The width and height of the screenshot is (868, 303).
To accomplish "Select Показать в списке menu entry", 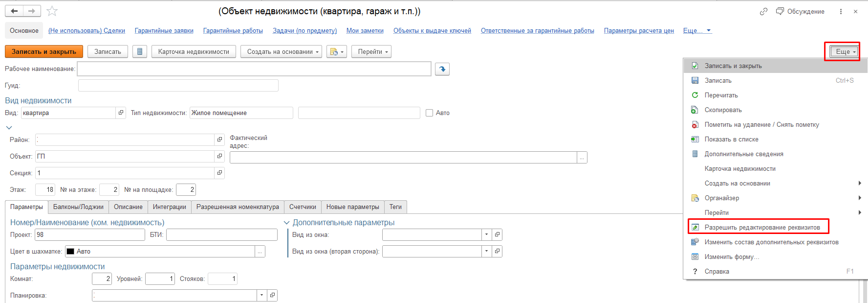I will (x=775, y=139).
